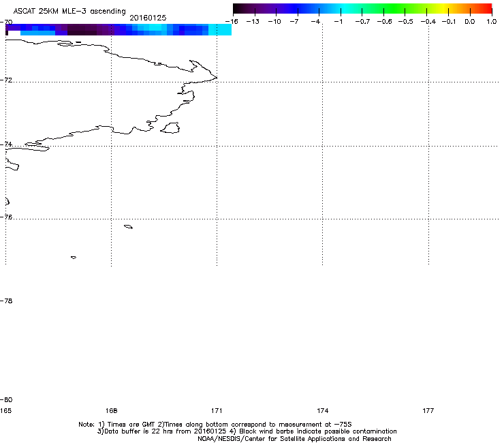504x443 pixels.
Task: Click the NOAA/NESDIS Center for Satellite Applications credit
Action: [x=294, y=438]
